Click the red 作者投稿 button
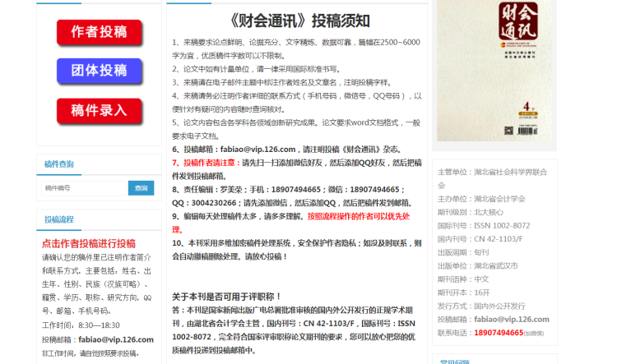Image resolution: width=617 pixels, height=364 pixels. (x=100, y=32)
